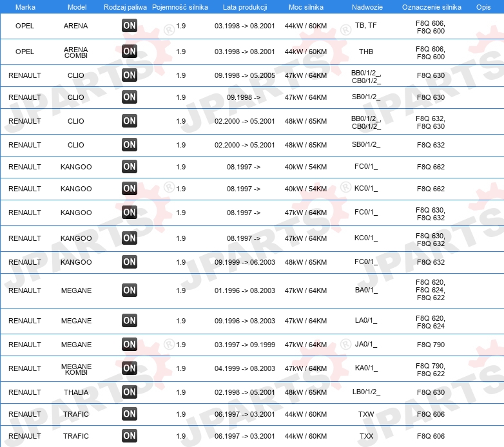Select 'F8Q 790, F8Q 622' engine code cell
Viewport: 504px width, 447px height.
click(431, 370)
